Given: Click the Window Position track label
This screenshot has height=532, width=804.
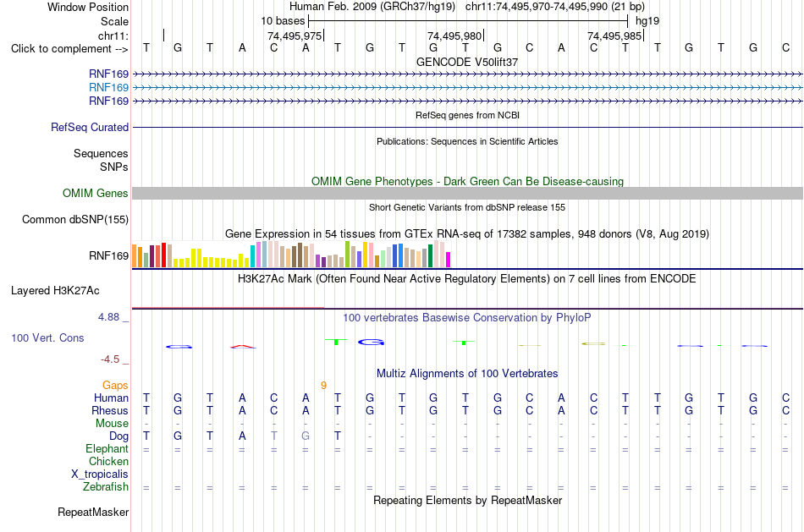Looking at the screenshot, I should (88, 7).
